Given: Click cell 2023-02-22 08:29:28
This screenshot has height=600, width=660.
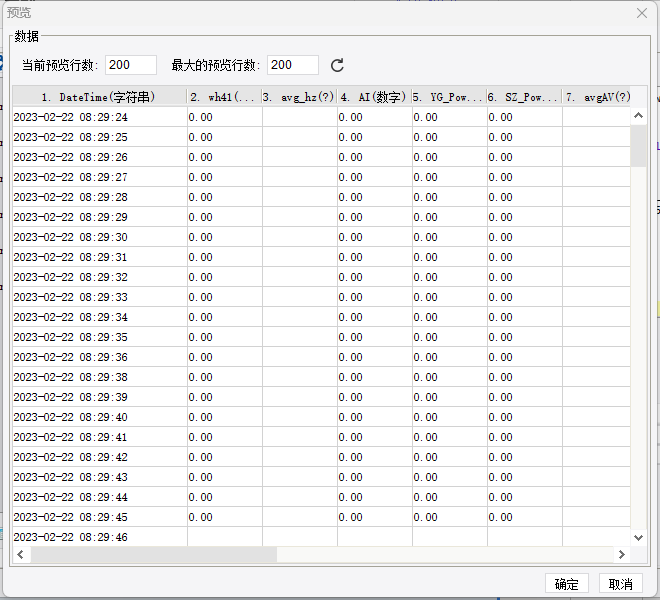Looking at the screenshot, I should tap(100, 197).
